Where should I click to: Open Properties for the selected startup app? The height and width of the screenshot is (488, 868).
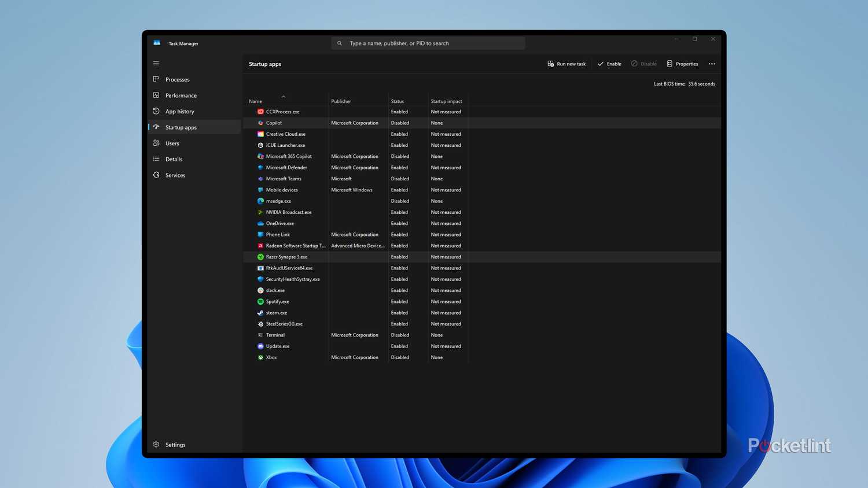pos(682,64)
